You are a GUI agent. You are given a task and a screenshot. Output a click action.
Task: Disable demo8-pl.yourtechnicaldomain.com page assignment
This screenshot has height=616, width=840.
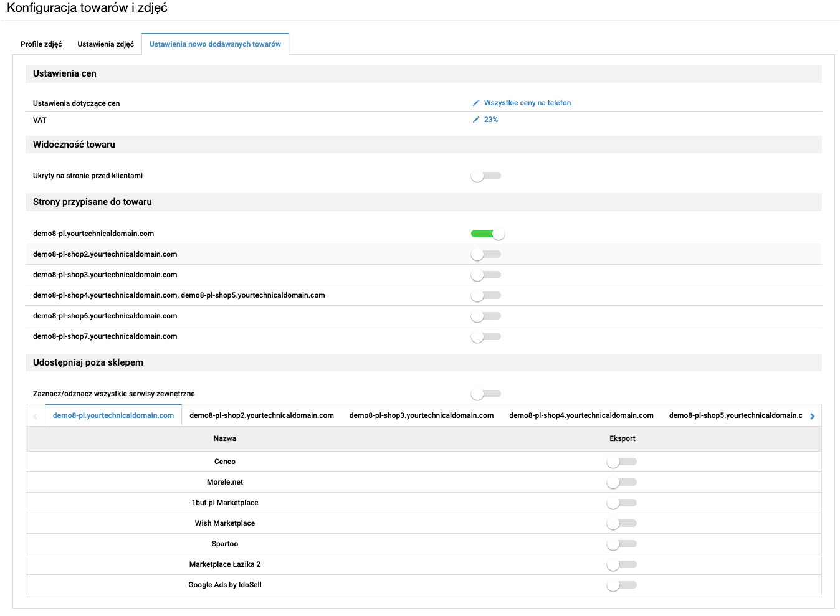coord(487,234)
